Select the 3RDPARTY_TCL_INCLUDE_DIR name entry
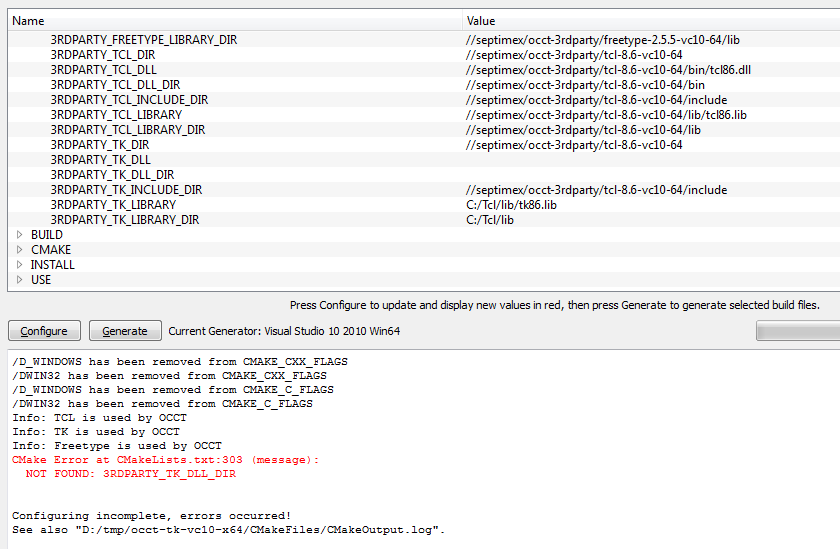The height and width of the screenshot is (549, 840). [x=129, y=100]
